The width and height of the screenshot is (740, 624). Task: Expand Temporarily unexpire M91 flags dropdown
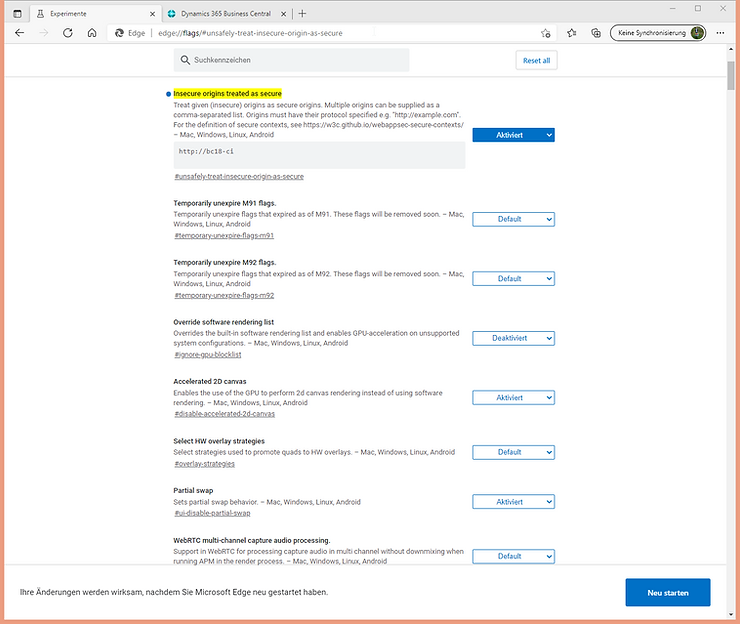tap(513, 219)
